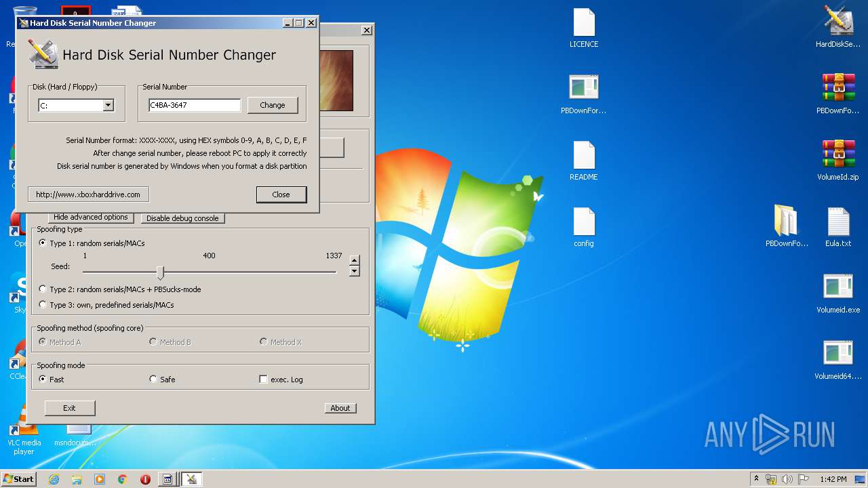The width and height of the screenshot is (868, 488).
Task: Close the background spoofer window with X
Action: tap(367, 30)
